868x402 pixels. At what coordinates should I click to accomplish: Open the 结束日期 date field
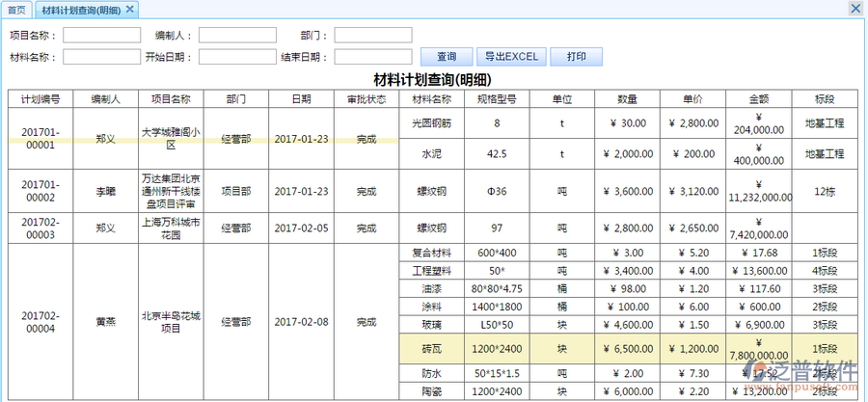tap(372, 57)
